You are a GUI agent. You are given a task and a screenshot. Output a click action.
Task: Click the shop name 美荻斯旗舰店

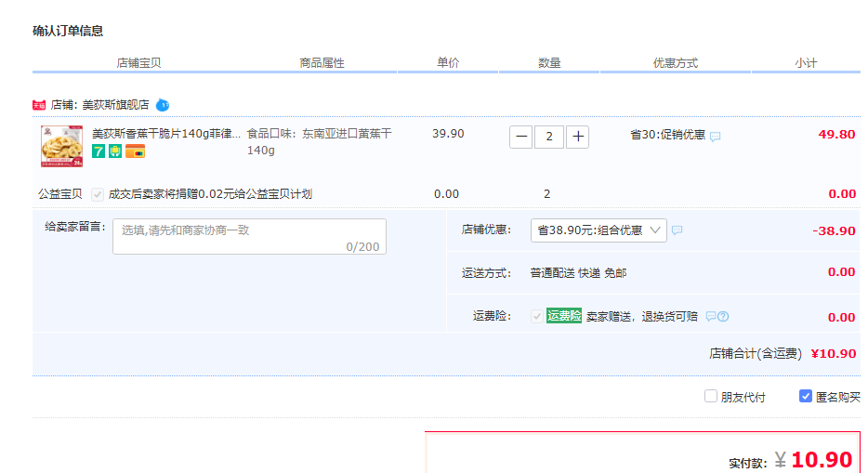115,105
